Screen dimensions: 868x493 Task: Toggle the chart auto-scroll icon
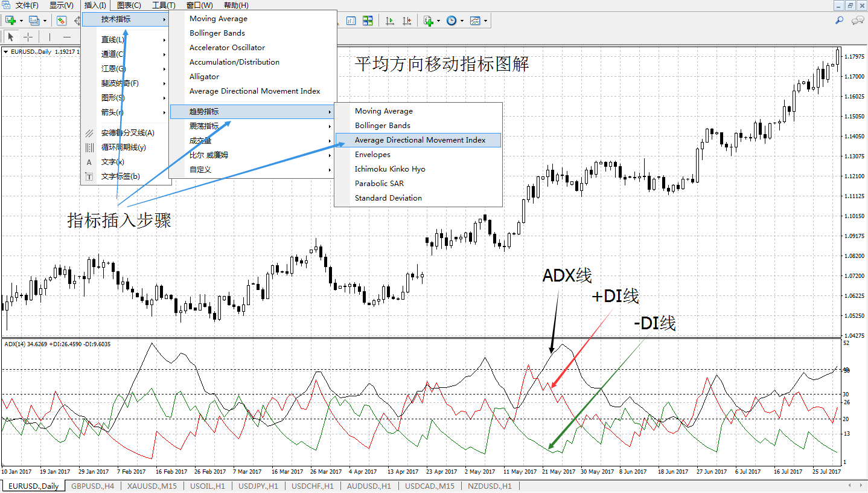[390, 21]
